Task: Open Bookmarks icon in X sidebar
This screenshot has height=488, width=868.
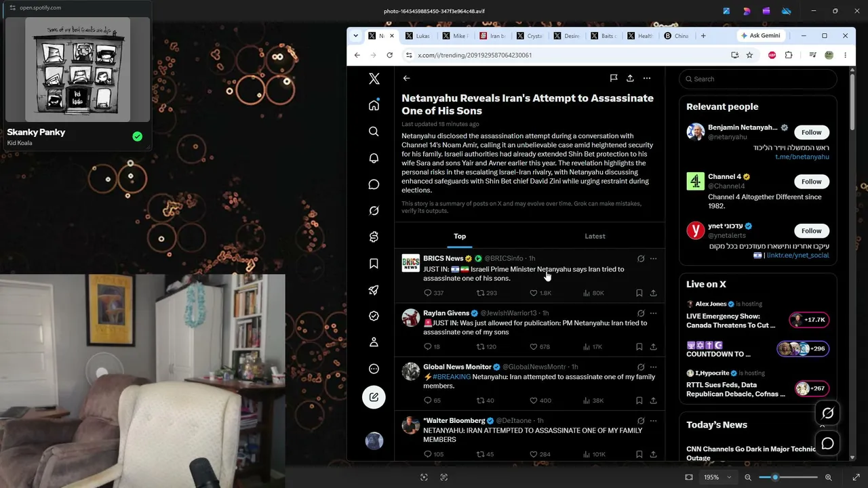Action: pyautogui.click(x=374, y=264)
